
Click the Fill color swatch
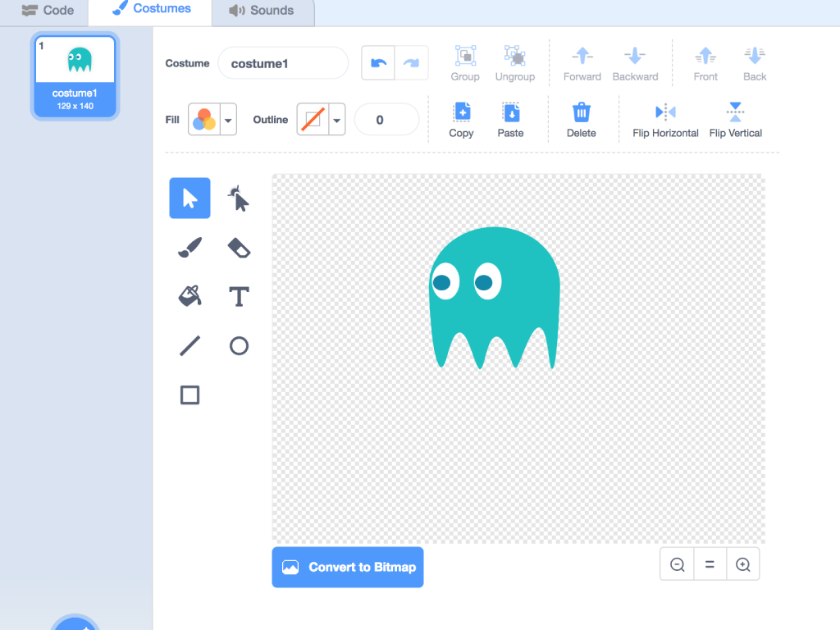(204, 120)
